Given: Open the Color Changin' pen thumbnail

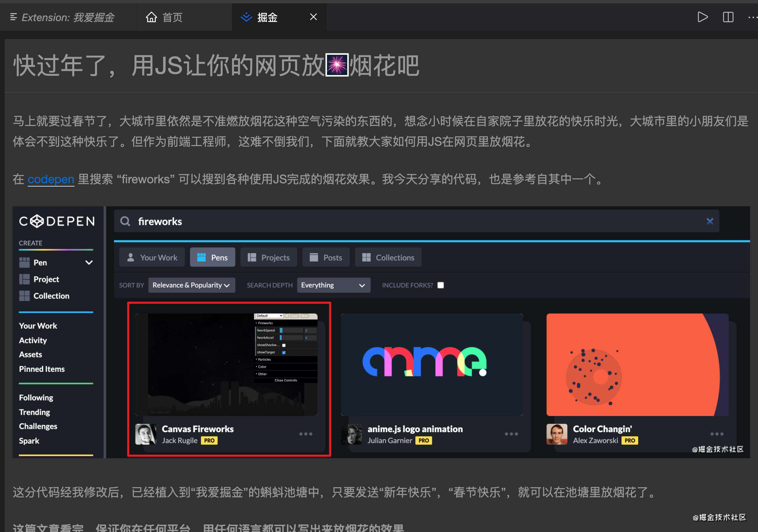Looking at the screenshot, I should click(637, 365).
